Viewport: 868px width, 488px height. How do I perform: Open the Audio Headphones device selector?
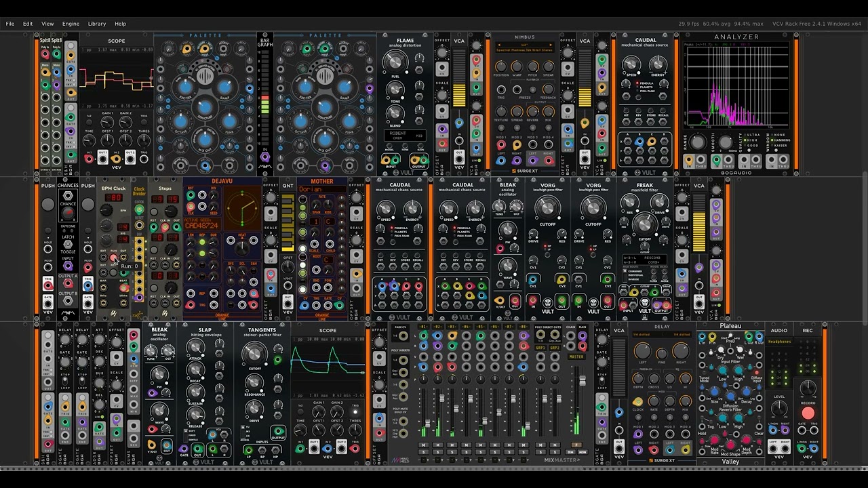(x=779, y=342)
